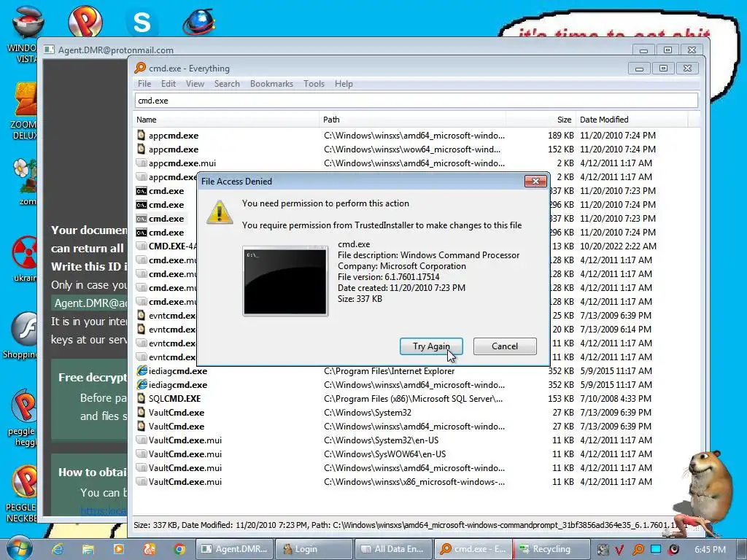Click the 5/9/2015 11:17 AM date of Internet Explorer row
747x560 pixels.
click(x=616, y=371)
